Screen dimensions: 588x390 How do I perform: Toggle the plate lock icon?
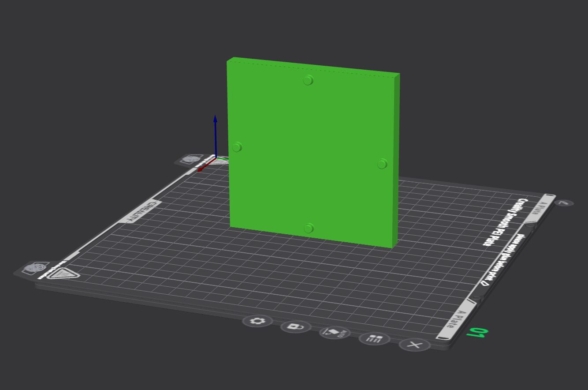[296, 326]
